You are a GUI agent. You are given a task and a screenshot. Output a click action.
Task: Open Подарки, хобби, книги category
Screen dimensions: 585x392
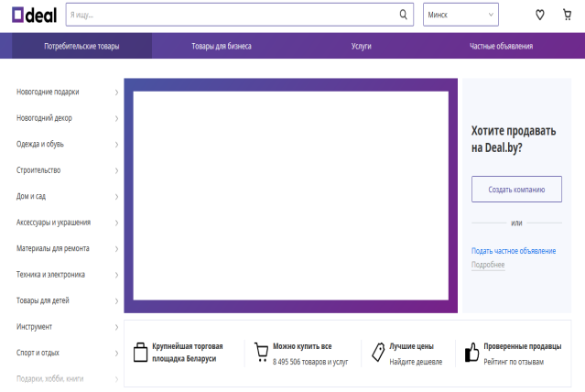(49, 378)
